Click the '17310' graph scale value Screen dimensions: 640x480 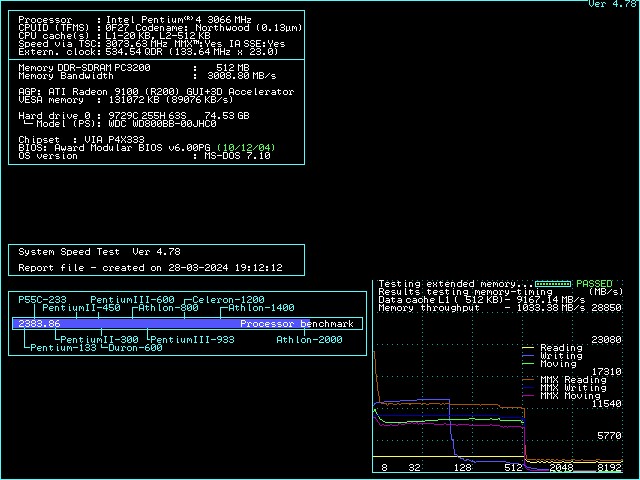click(607, 372)
